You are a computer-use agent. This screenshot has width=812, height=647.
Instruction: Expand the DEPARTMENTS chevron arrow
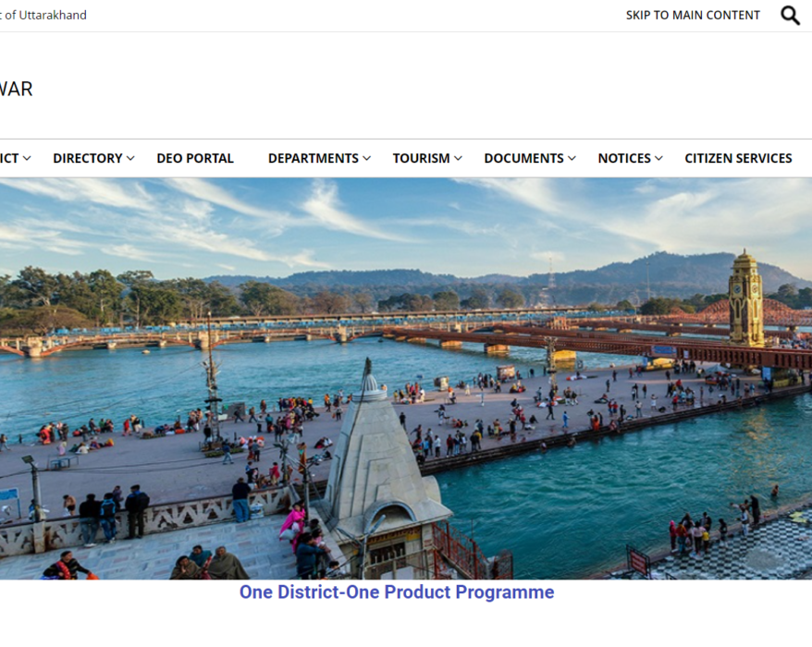(x=366, y=158)
